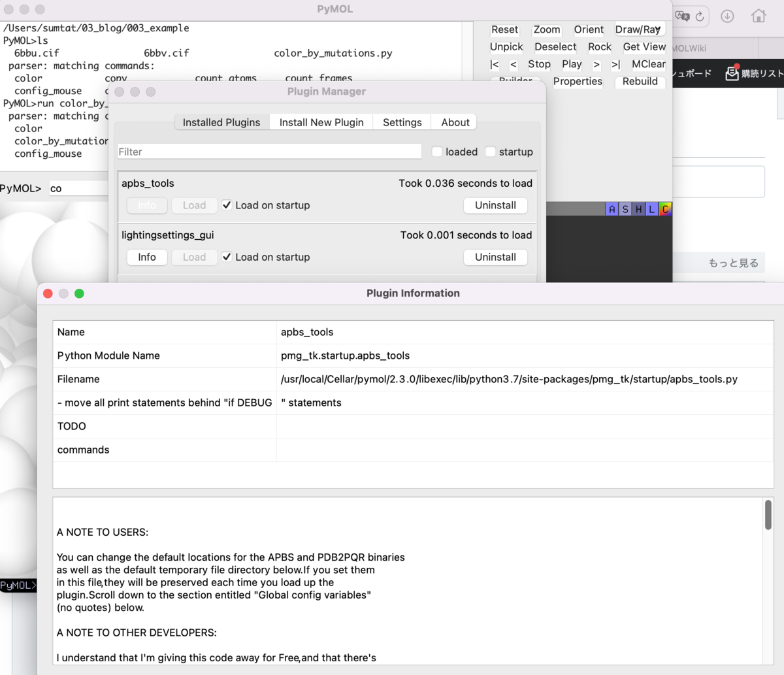Click the MClear button
The image size is (784, 675).
pos(648,64)
